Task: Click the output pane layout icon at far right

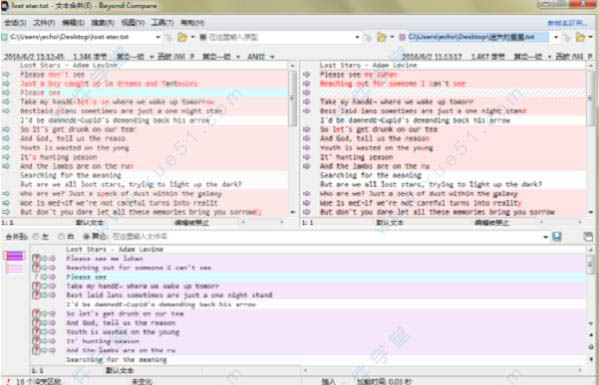Action: coord(588,236)
